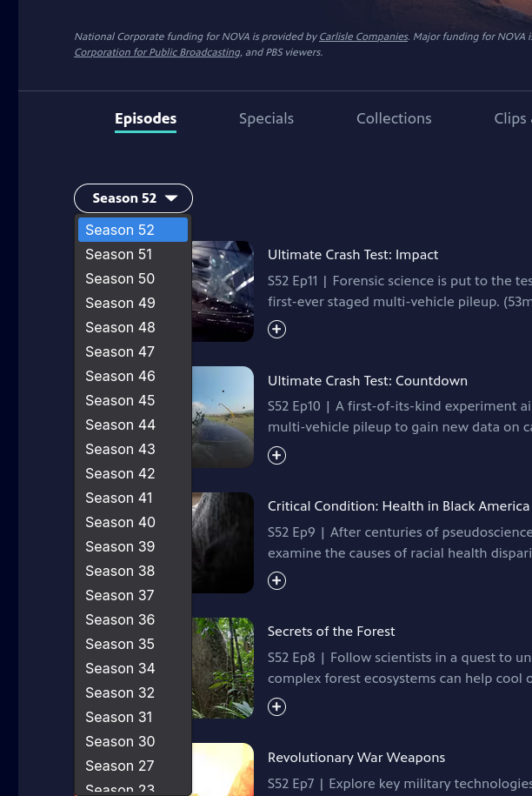
Task: Select Season 34 option
Action: point(133,669)
